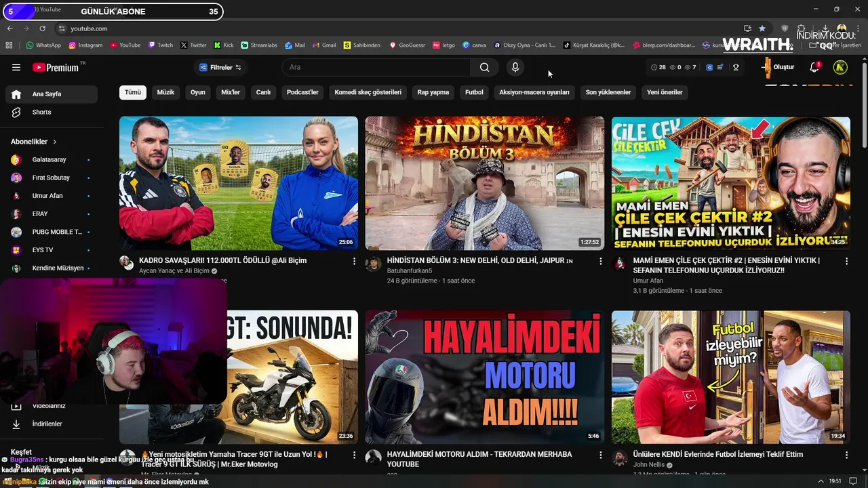Open the Fırat Sobutay subscription
The image size is (868, 488).
[51, 178]
